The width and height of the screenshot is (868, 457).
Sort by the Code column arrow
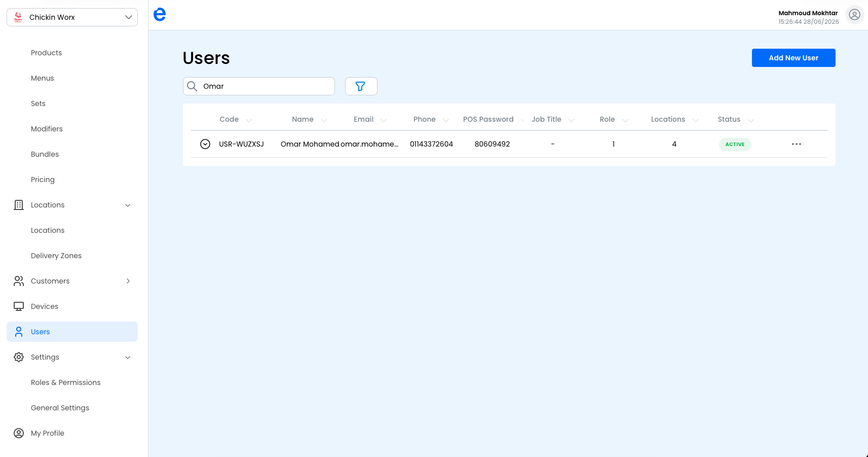coord(249,120)
